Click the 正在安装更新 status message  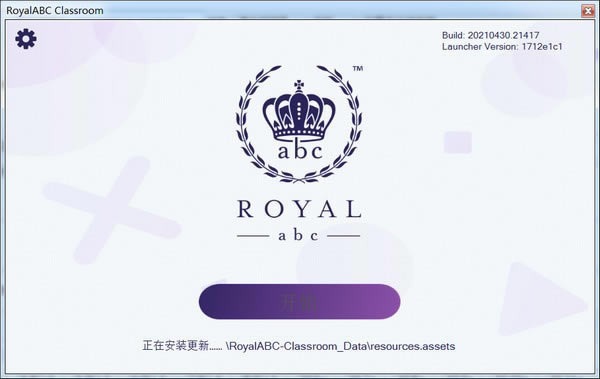pyautogui.click(x=182, y=346)
